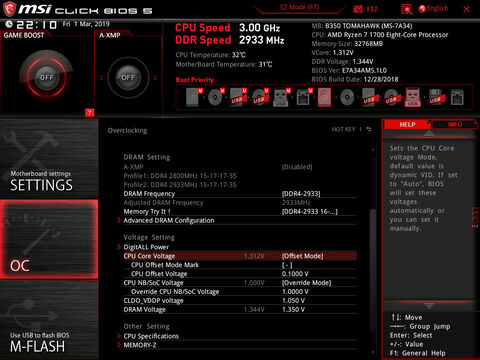Select the first UEFI hard disk boot device
The width and height of the screenshot is (480, 360).
click(x=193, y=97)
